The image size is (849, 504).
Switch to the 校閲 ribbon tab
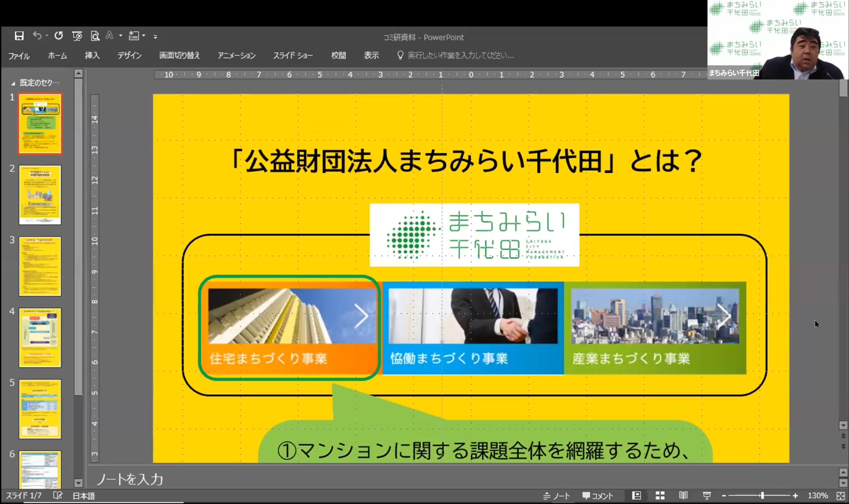[339, 55]
